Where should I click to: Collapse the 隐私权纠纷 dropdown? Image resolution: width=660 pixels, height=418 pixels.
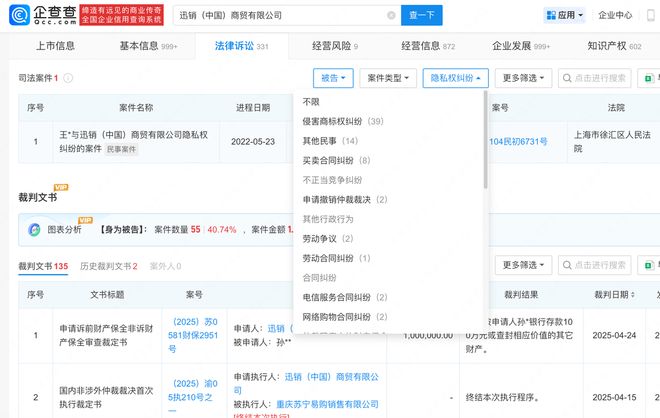point(457,77)
